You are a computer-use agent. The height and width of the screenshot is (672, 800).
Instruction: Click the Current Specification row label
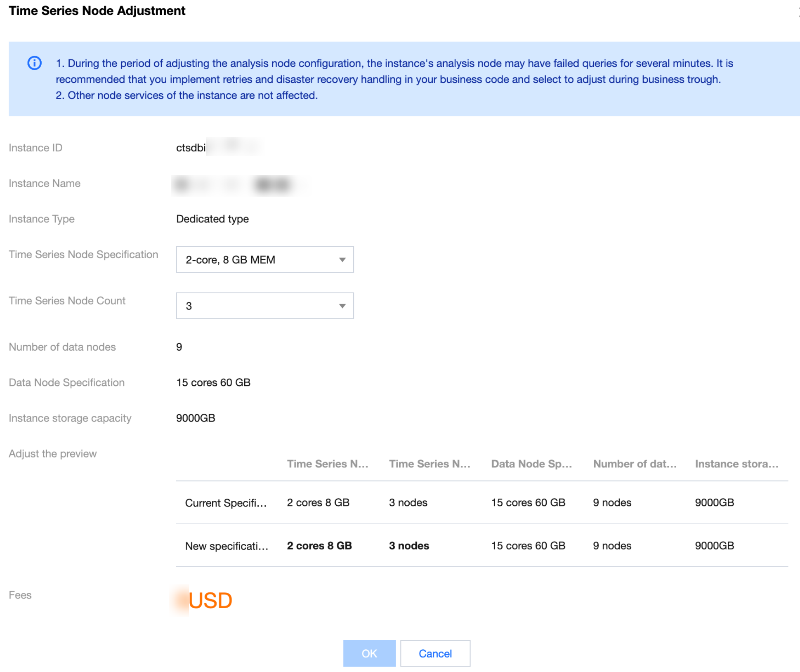point(226,502)
